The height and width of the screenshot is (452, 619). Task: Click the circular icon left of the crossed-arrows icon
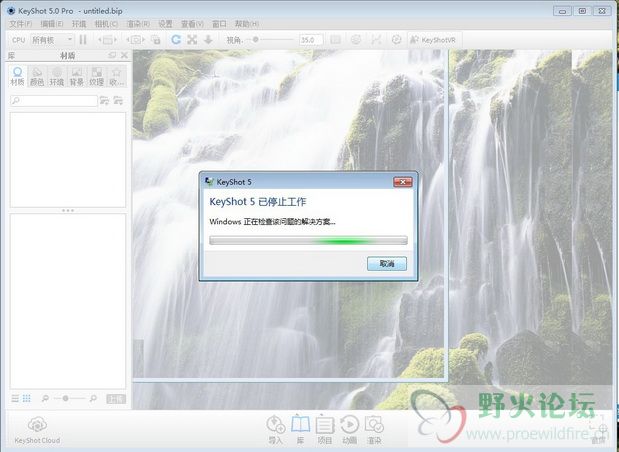(356, 40)
